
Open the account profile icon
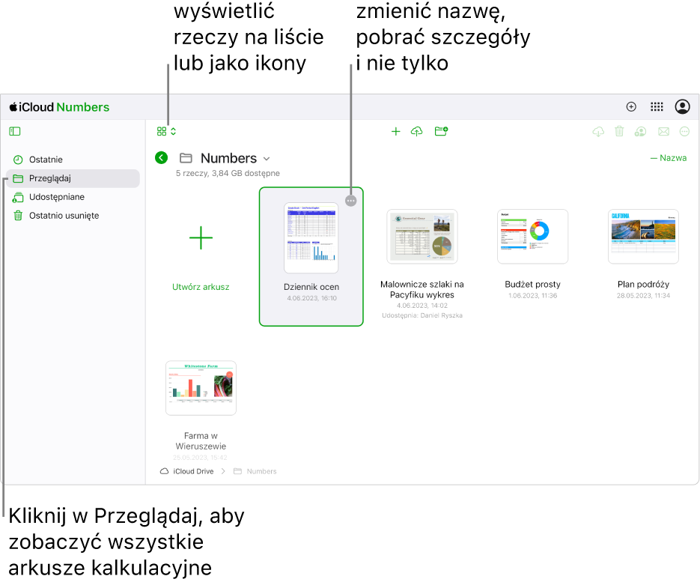tap(682, 107)
